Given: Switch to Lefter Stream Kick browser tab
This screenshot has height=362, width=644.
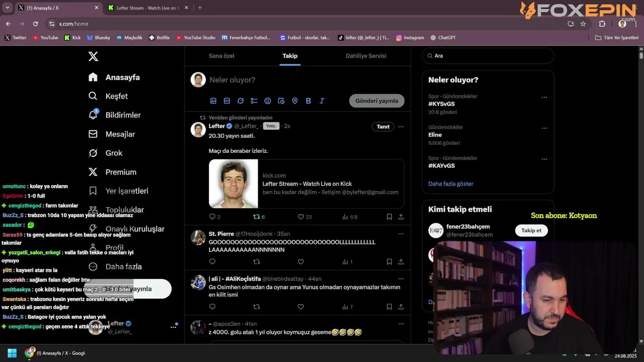Looking at the screenshot, I should pyautogui.click(x=148, y=8).
